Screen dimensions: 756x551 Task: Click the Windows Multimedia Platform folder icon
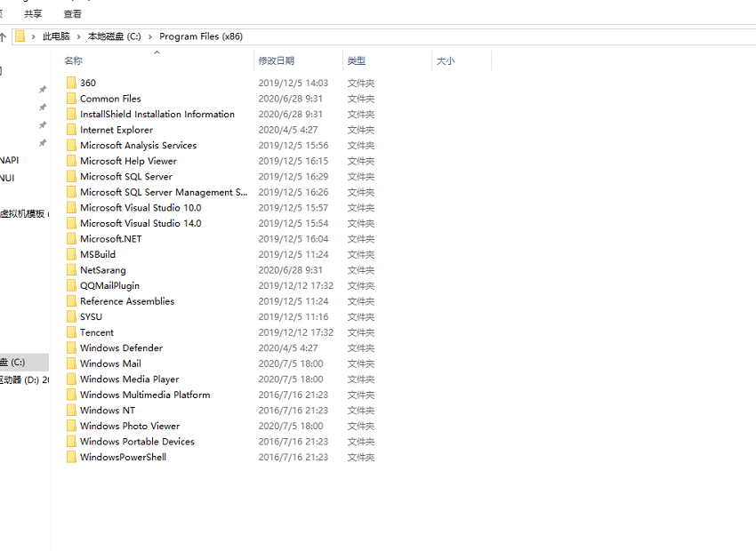coord(71,395)
